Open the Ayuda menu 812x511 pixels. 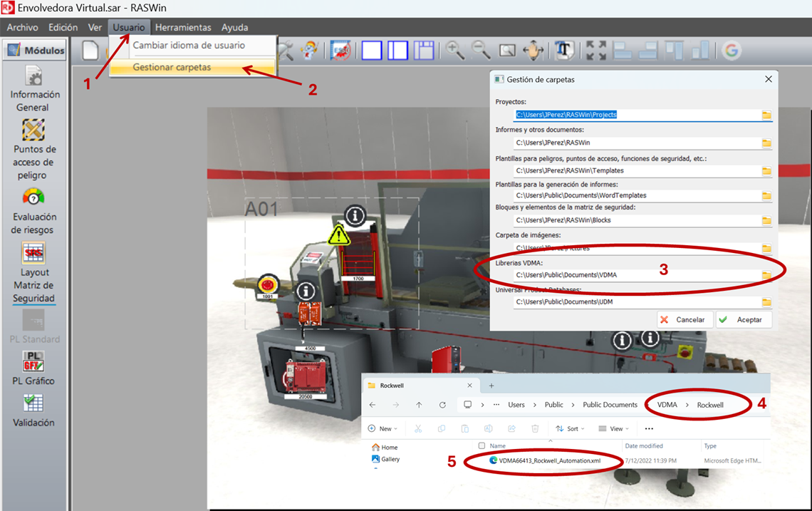pyautogui.click(x=234, y=28)
